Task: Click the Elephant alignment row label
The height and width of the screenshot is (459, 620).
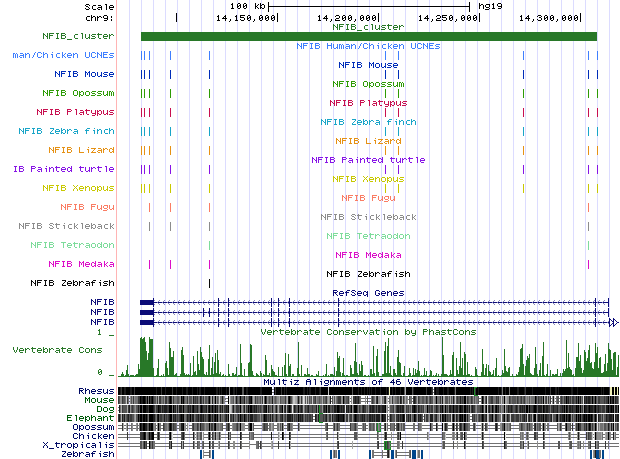Action: click(92, 417)
